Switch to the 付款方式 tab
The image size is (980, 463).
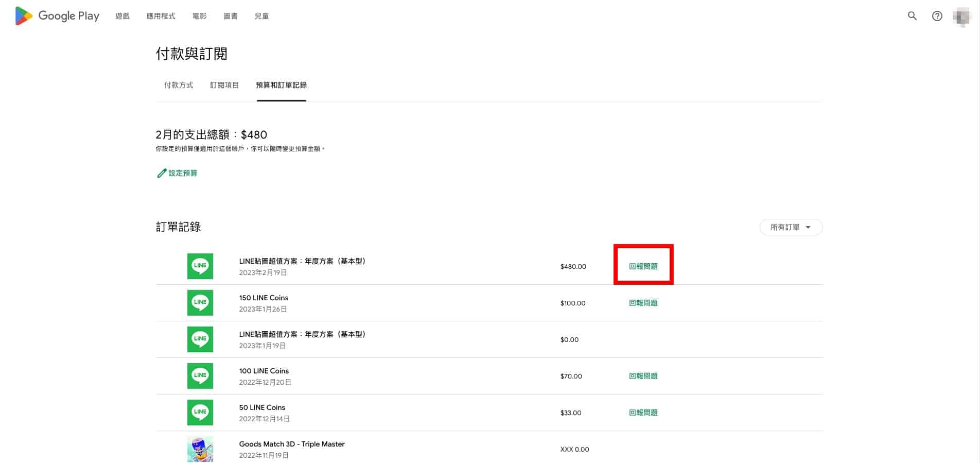click(179, 85)
